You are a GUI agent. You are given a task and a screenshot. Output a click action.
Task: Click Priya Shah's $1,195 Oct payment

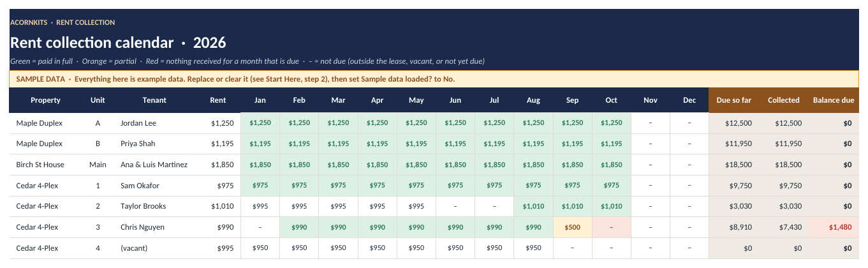[x=612, y=144]
